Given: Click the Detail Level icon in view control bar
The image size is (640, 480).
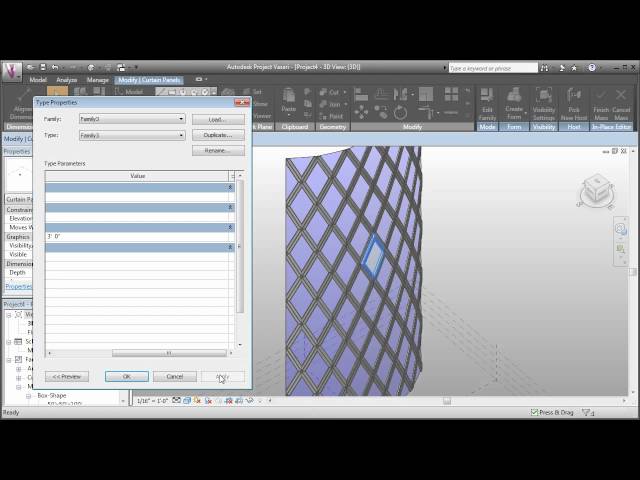Looking at the screenshot, I should point(176,400).
